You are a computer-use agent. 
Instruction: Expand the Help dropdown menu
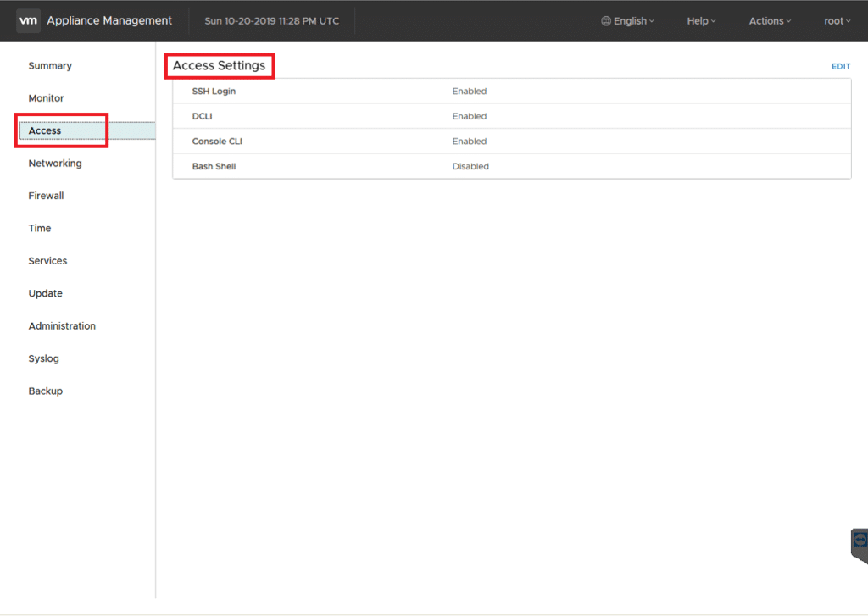[701, 21]
